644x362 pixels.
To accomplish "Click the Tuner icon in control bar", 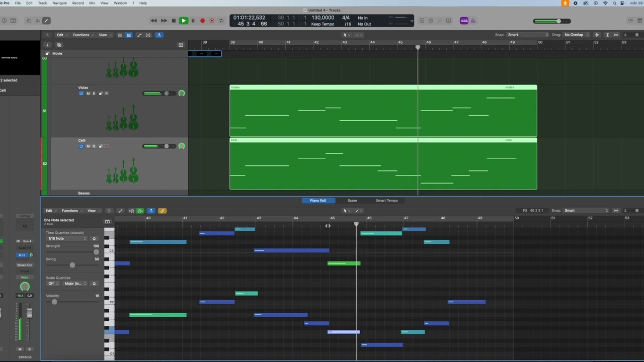I will tap(440, 21).
